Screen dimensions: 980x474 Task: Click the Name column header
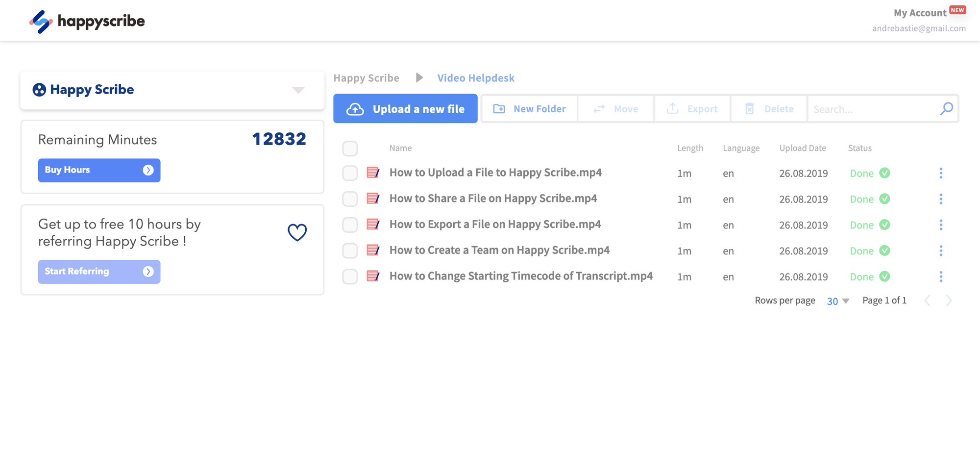tap(400, 148)
